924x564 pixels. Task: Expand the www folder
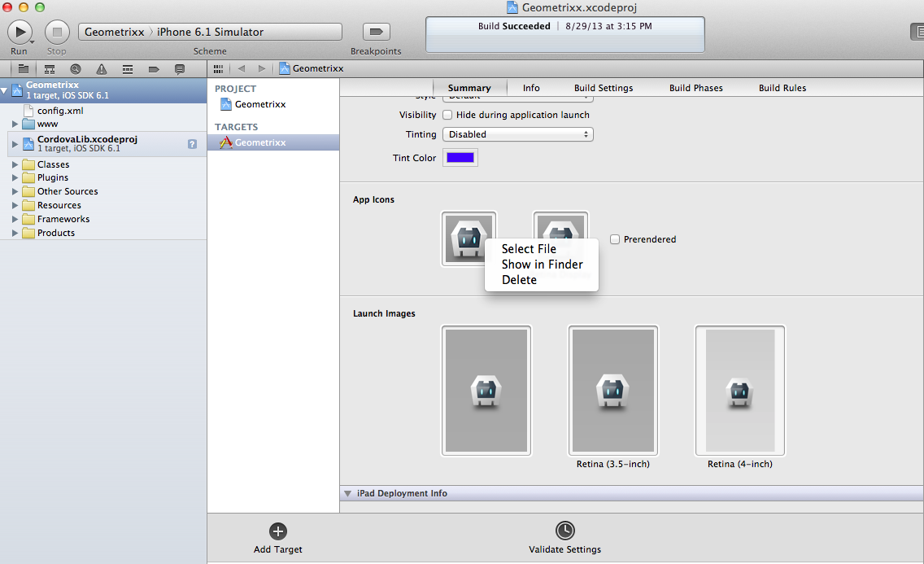pyautogui.click(x=15, y=125)
